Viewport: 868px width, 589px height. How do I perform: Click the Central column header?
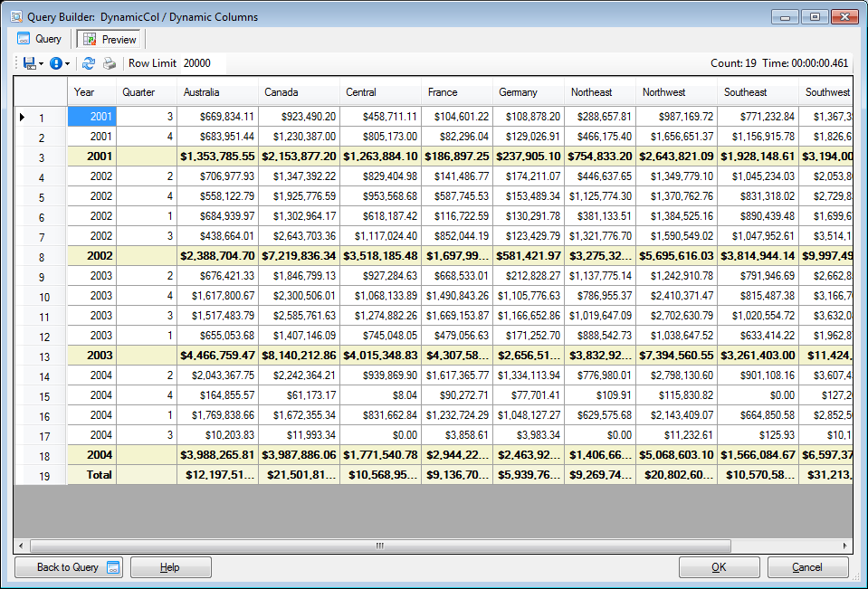point(380,92)
